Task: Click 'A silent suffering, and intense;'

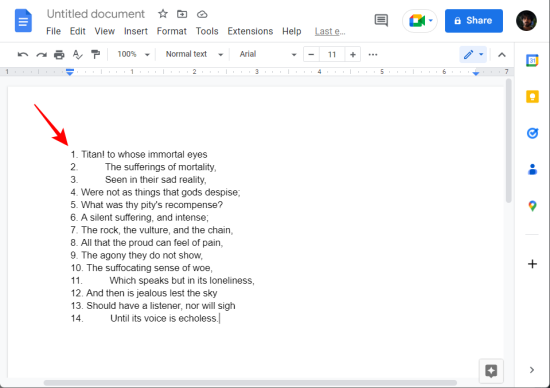Action: [x=145, y=218]
